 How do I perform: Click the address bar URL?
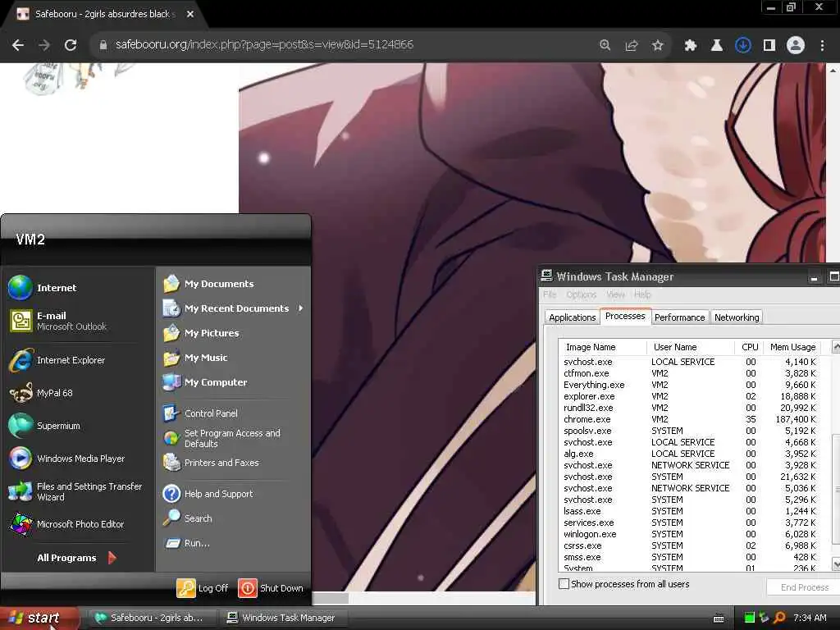point(265,45)
